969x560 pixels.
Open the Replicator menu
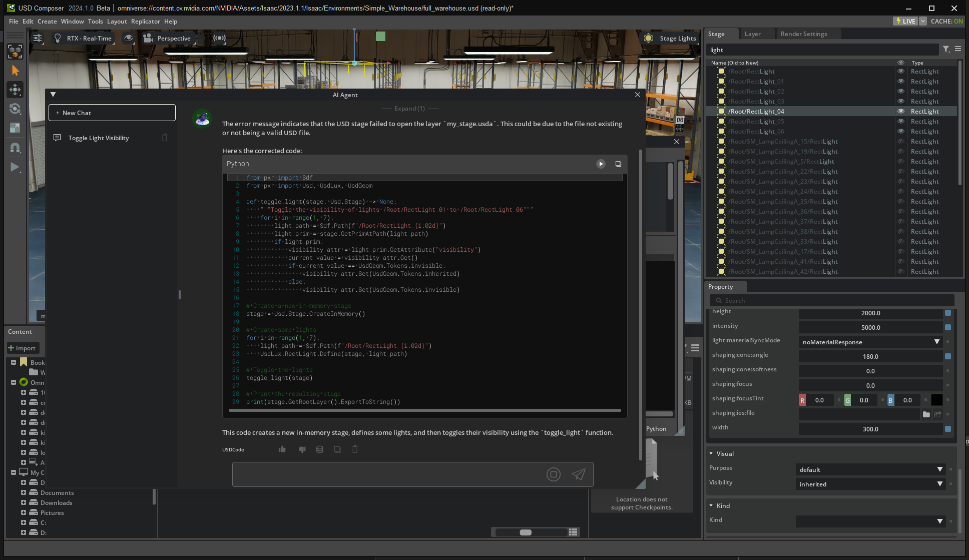point(146,21)
